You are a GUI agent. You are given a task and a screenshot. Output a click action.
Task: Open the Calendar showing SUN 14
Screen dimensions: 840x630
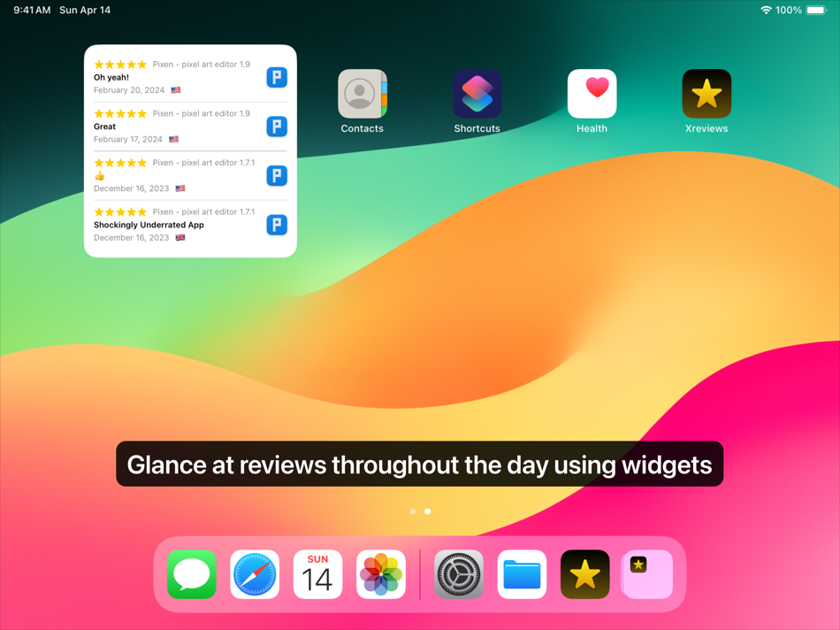317,574
